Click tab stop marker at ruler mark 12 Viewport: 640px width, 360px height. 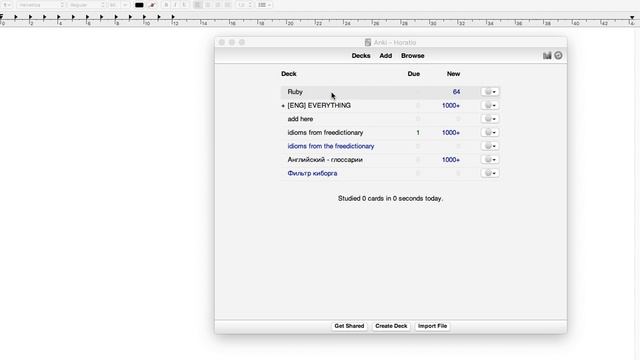173,17
